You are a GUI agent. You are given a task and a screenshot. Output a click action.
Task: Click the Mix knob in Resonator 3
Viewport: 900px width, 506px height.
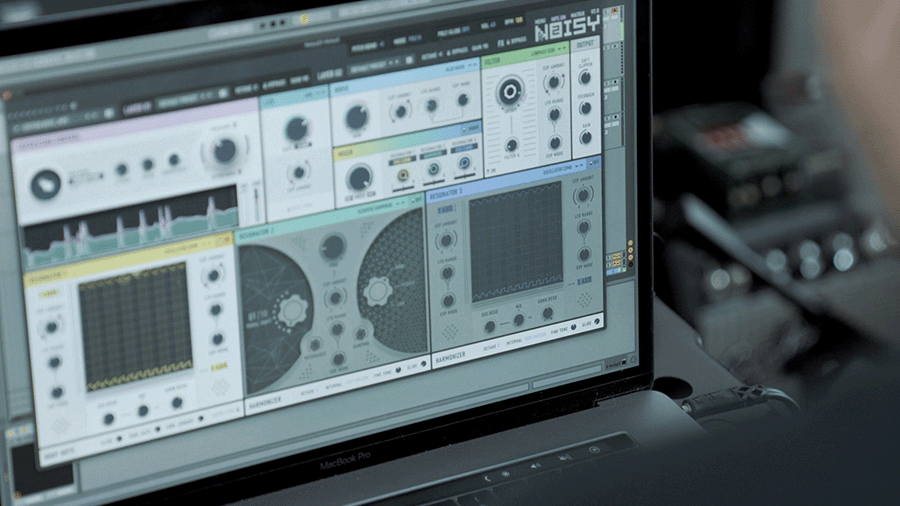(x=518, y=320)
